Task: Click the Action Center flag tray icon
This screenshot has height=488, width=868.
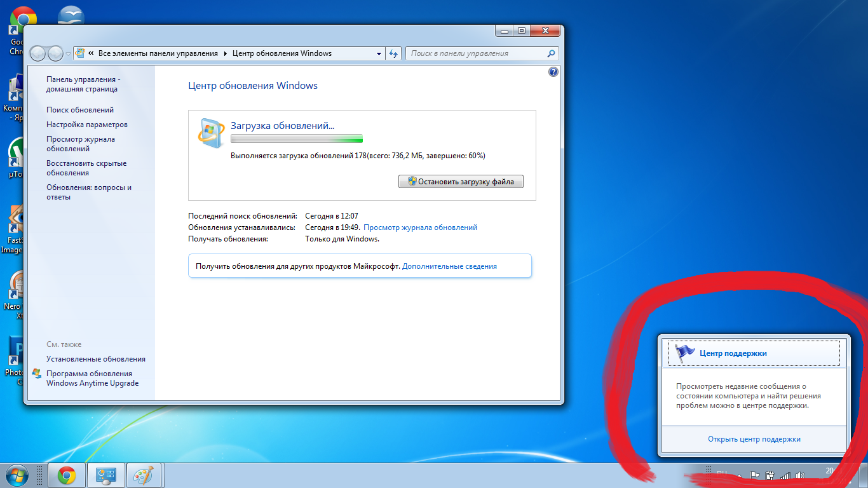Action: tap(754, 475)
